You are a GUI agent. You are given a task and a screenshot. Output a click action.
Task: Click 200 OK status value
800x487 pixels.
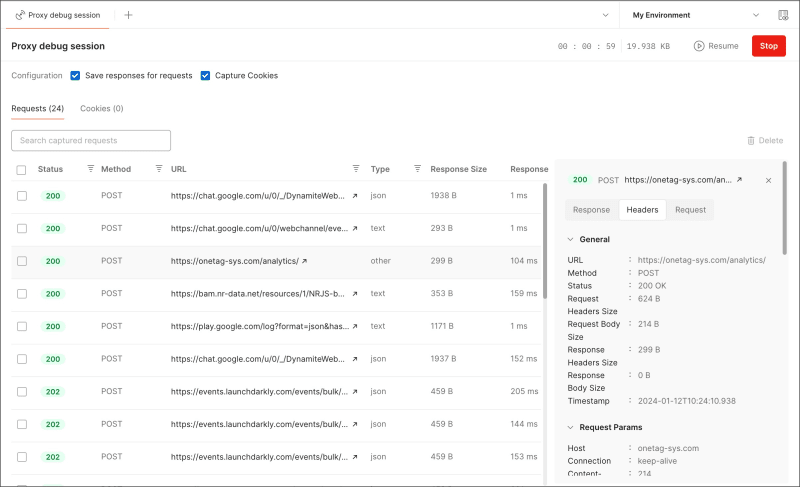[652, 286]
